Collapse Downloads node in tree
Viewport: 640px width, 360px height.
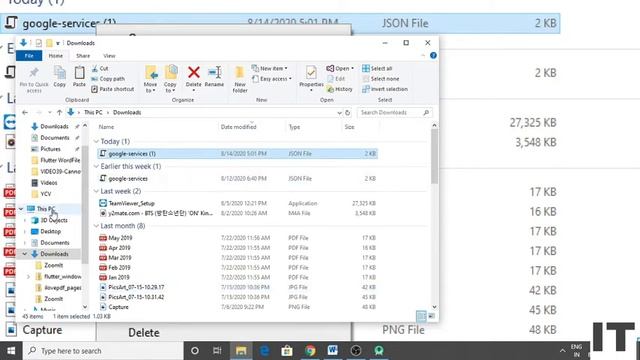pos(24,254)
